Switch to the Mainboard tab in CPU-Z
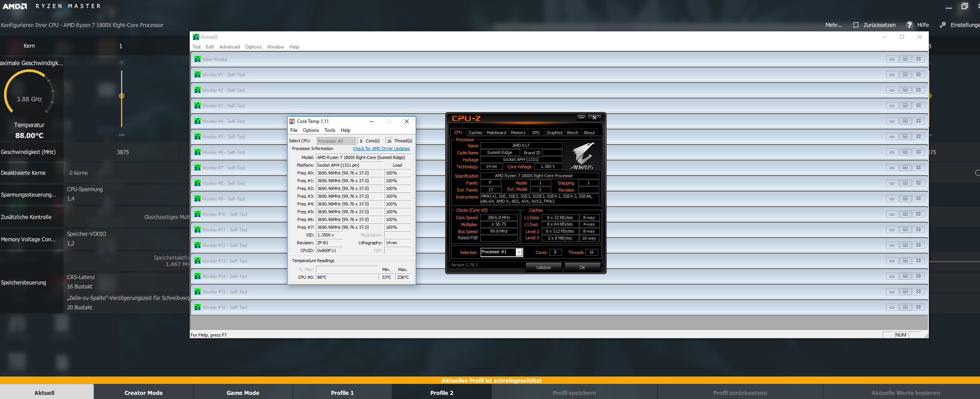This screenshot has width=980, height=399. (496, 133)
